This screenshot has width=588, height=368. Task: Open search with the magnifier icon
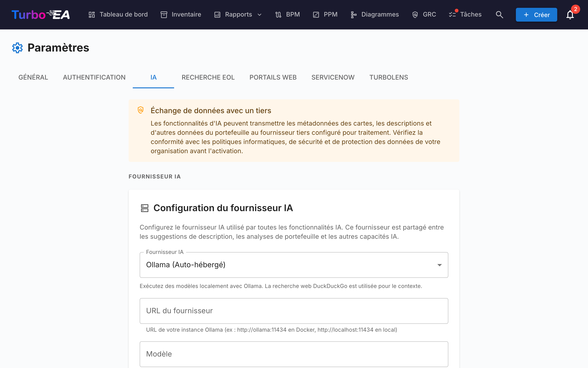pos(499,14)
